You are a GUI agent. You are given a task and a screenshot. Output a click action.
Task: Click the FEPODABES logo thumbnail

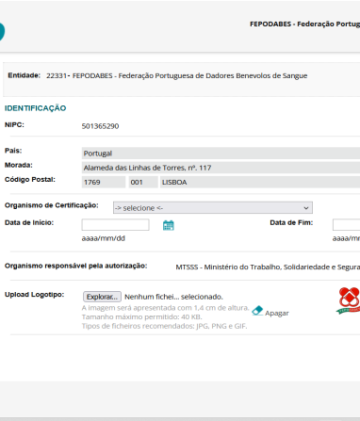coord(348,301)
